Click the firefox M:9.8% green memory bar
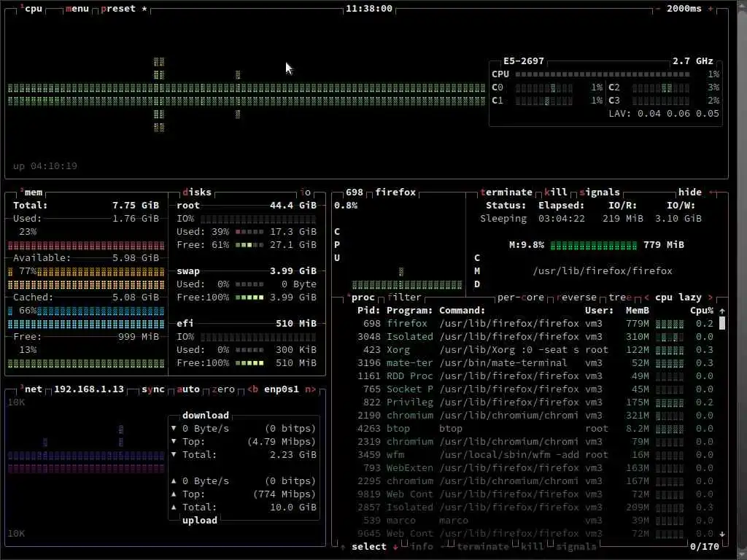 tap(594, 245)
